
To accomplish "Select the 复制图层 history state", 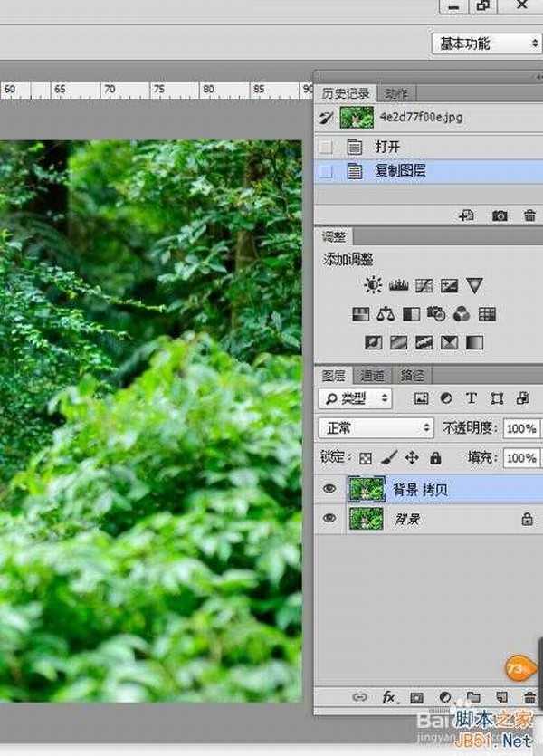I will [400, 170].
